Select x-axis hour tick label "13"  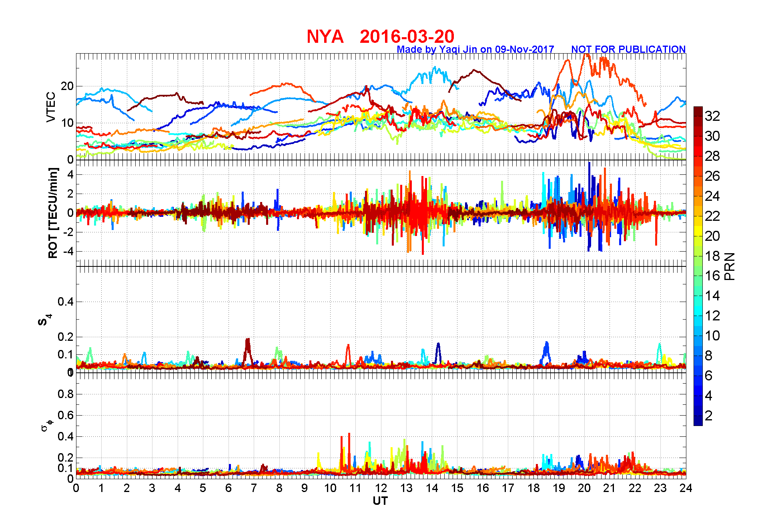(x=406, y=488)
